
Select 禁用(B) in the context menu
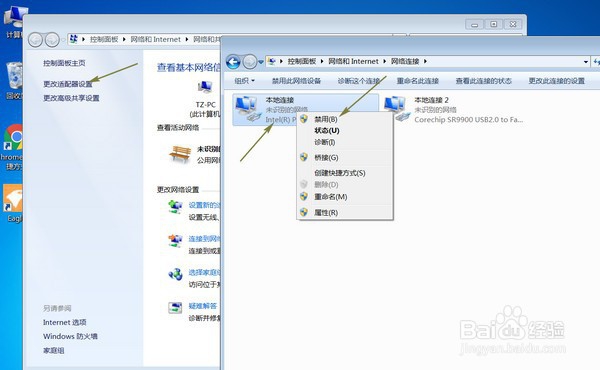[326, 119]
